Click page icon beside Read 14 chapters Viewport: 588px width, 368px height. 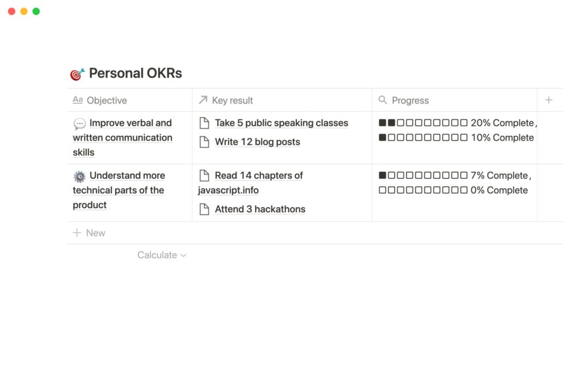[x=204, y=175]
